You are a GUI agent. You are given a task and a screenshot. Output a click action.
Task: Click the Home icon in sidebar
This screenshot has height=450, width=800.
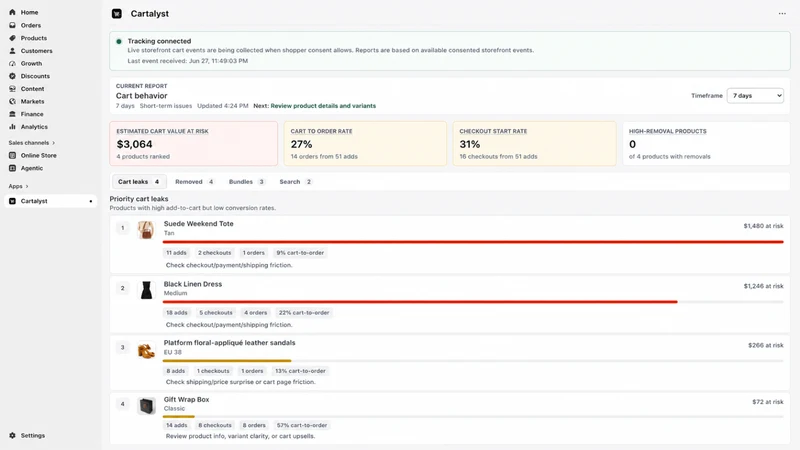[x=12, y=12]
